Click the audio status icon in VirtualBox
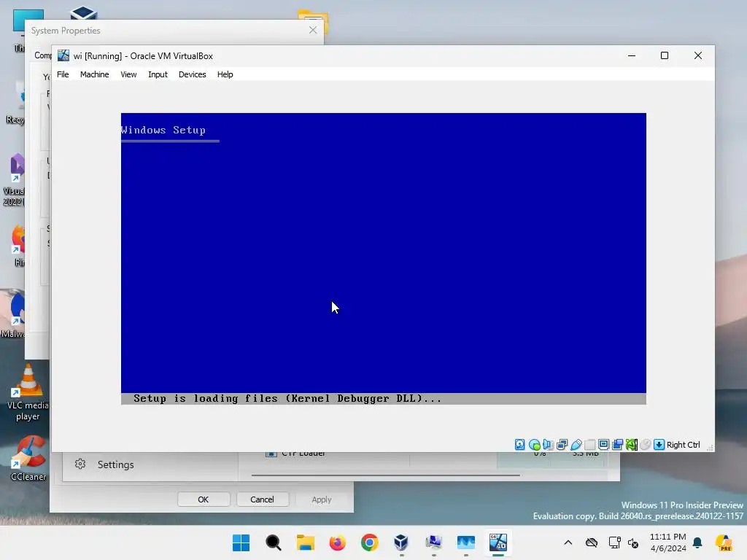The width and height of the screenshot is (747, 560). pyautogui.click(x=548, y=445)
